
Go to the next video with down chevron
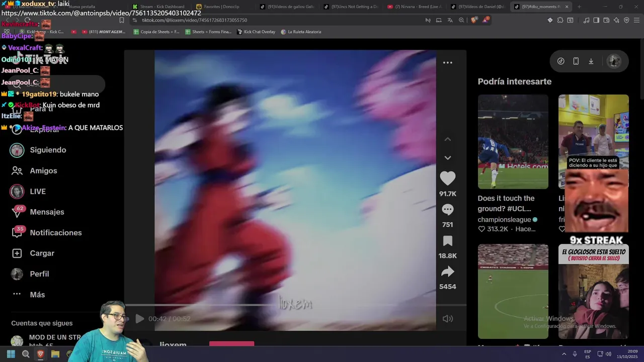click(x=447, y=158)
